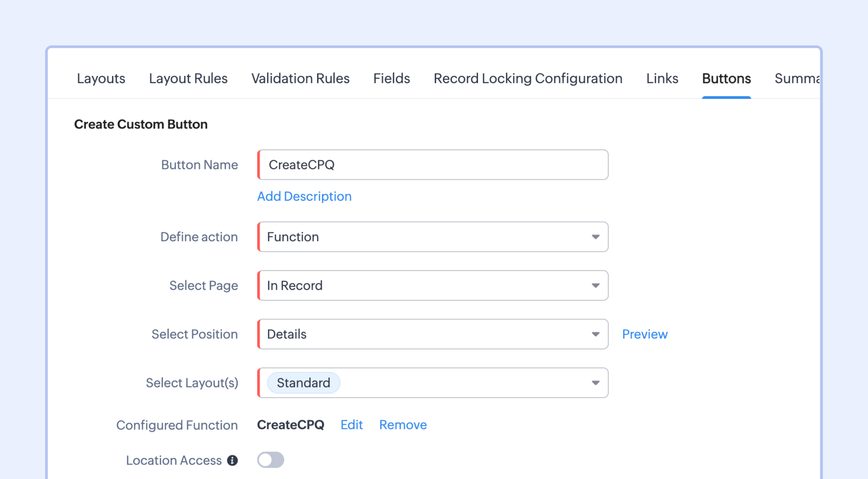868x479 pixels.
Task: Switch to the Layouts tab
Action: tap(101, 79)
